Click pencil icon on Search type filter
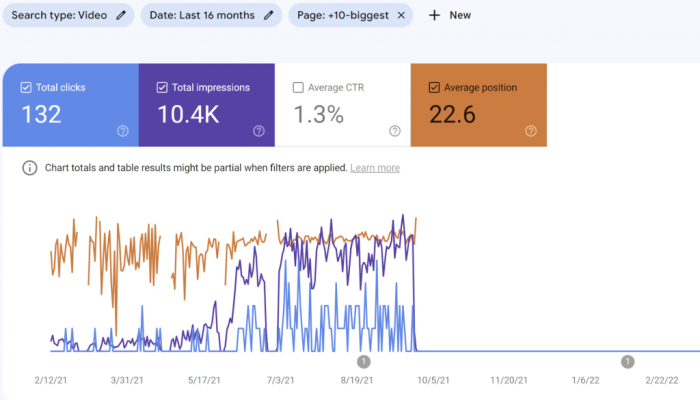700x400 pixels. (122, 15)
